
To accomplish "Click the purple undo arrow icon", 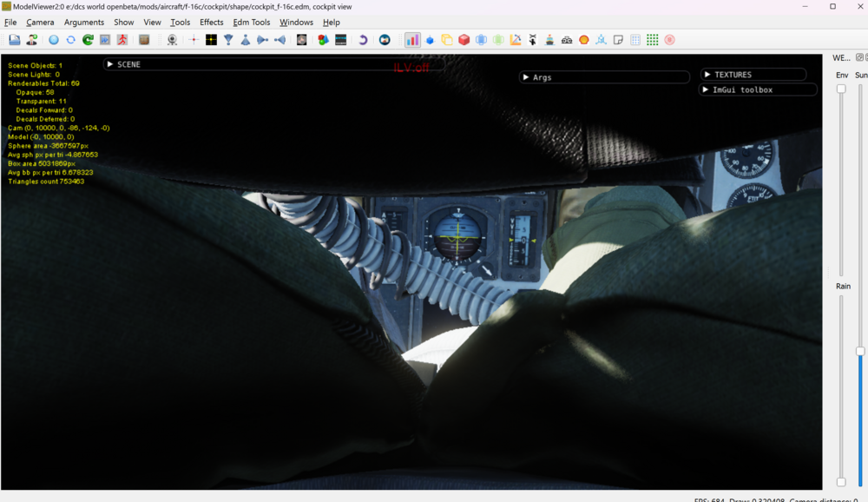I will [x=363, y=40].
